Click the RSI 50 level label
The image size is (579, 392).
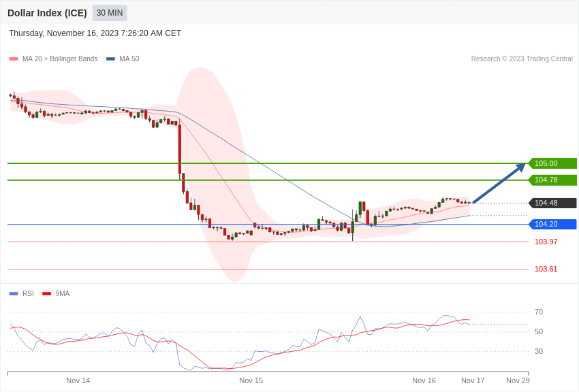pyautogui.click(x=539, y=331)
